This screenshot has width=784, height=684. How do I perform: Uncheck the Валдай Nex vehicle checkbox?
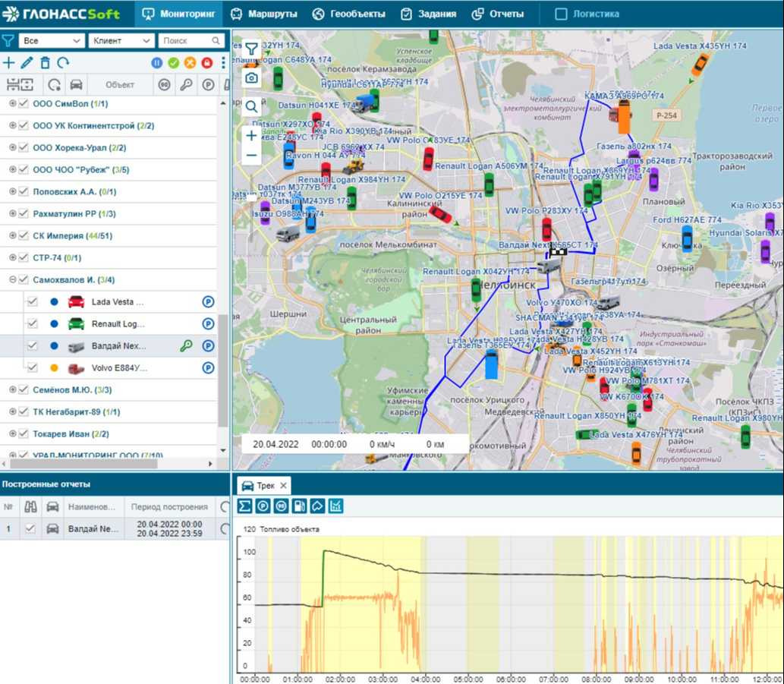tap(33, 345)
